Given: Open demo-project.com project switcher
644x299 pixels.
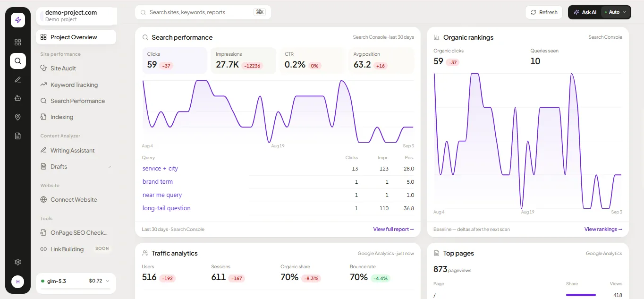Looking at the screenshot, I should point(76,16).
